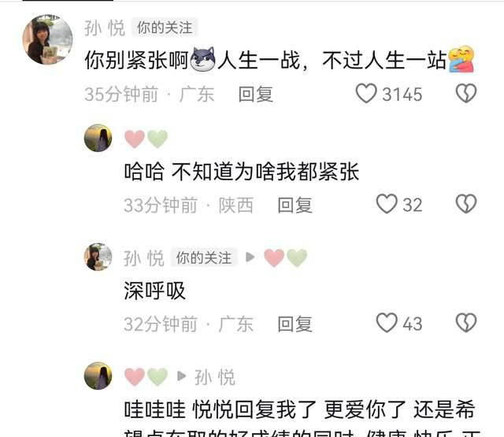Tap the wolf emoji in the top comment
Screen dimensions: 504x437
click(203, 59)
